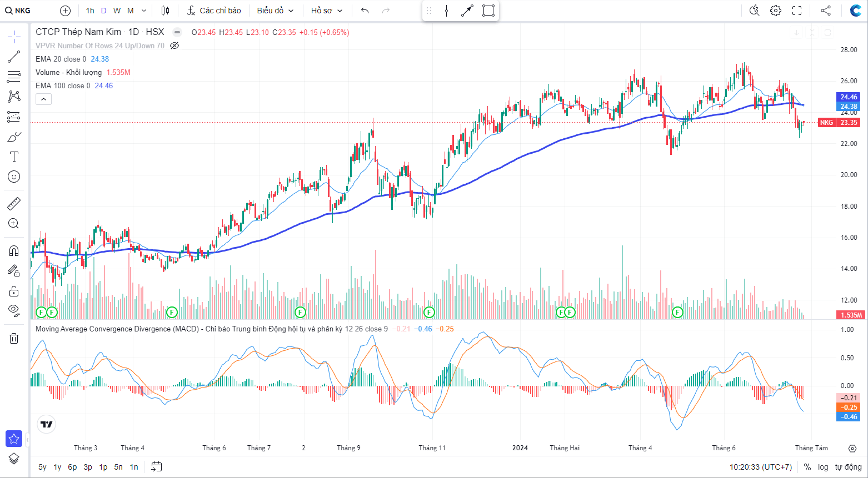Select the text annotation tool
868x478 pixels.
(x=14, y=157)
